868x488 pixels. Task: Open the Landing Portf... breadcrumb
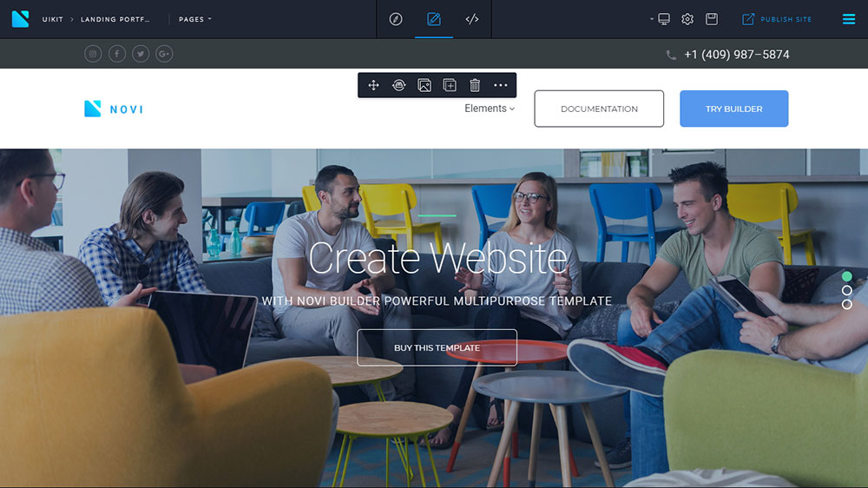pyautogui.click(x=115, y=19)
